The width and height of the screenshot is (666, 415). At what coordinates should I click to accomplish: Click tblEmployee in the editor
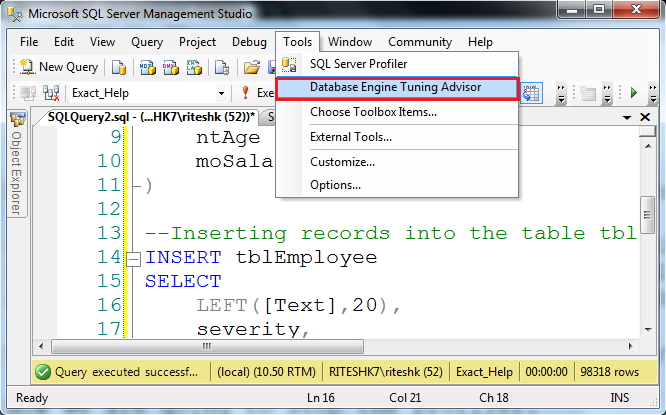[306, 258]
